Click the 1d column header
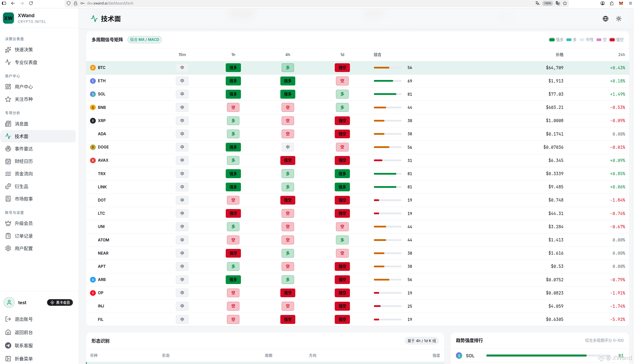 (x=342, y=55)
